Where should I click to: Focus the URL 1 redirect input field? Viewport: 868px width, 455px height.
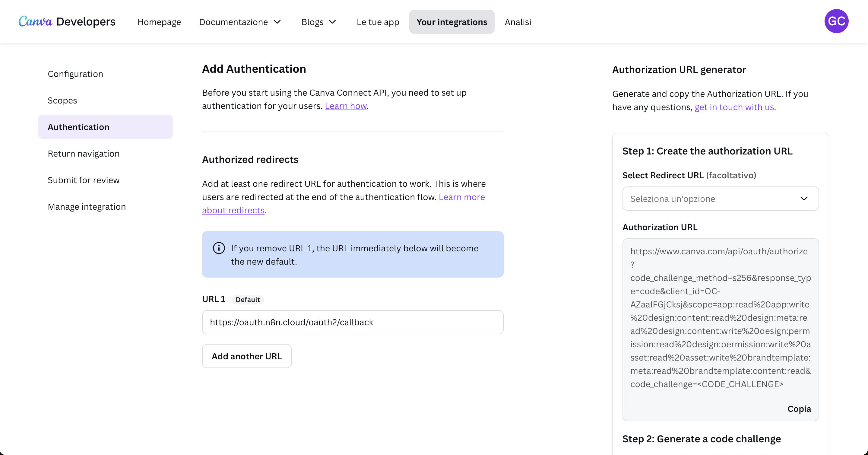[353, 322]
